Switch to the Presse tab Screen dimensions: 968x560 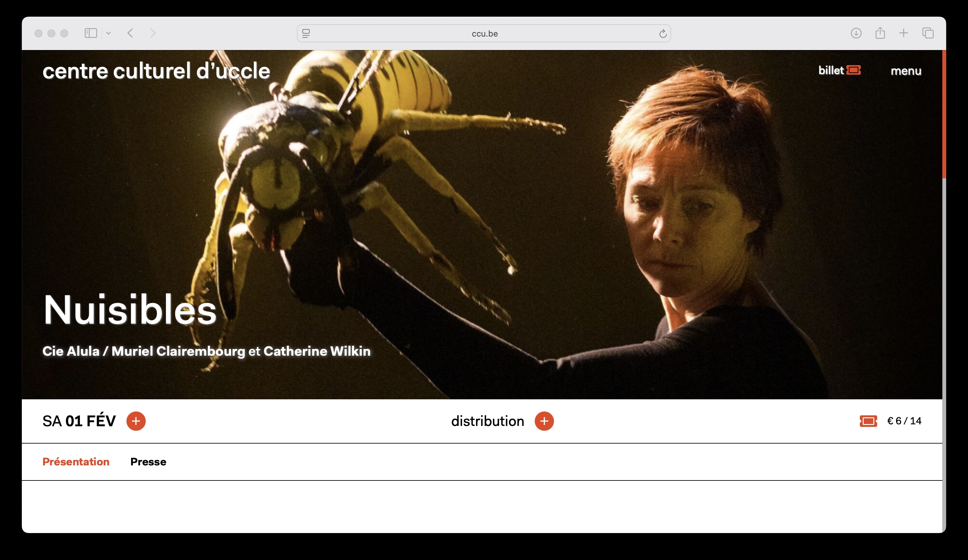pos(148,462)
